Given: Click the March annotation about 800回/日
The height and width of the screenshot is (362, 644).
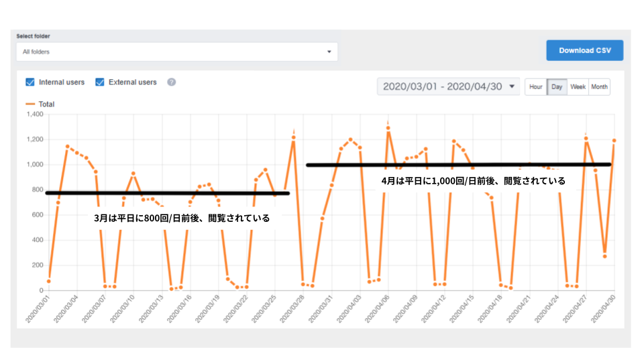Looking at the screenshot, I should (182, 218).
